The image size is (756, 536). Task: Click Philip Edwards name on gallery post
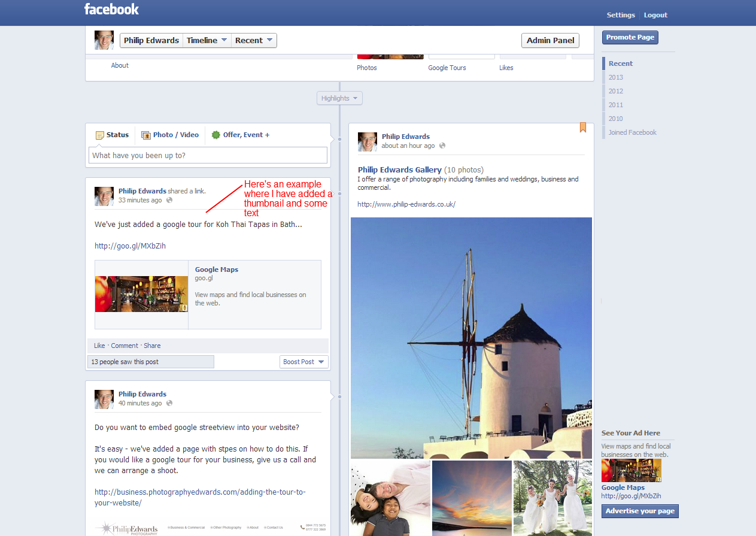406,137
